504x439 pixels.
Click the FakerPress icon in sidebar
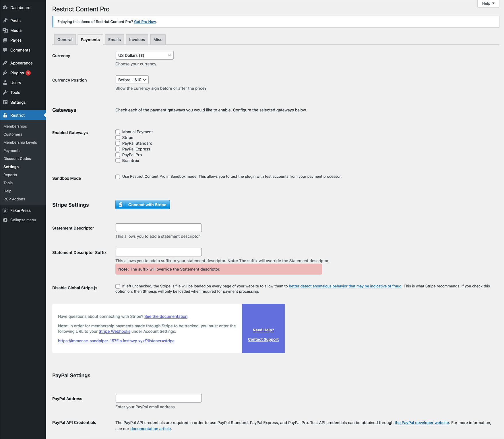pos(5,210)
